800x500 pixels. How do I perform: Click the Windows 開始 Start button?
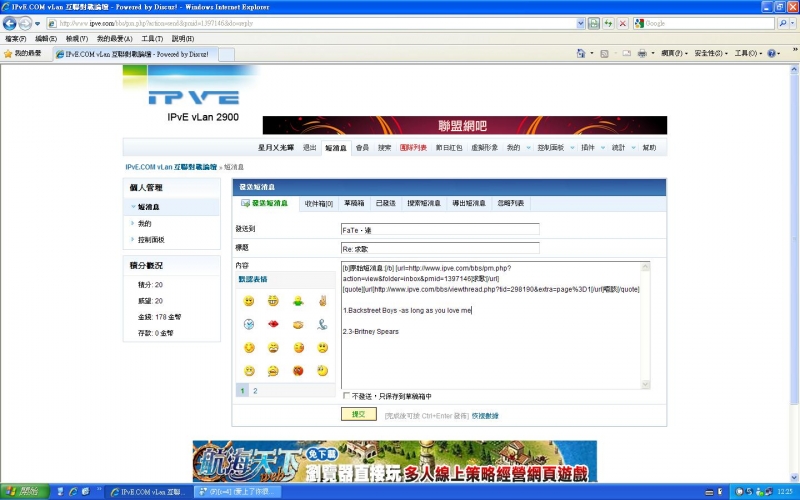coord(24,492)
